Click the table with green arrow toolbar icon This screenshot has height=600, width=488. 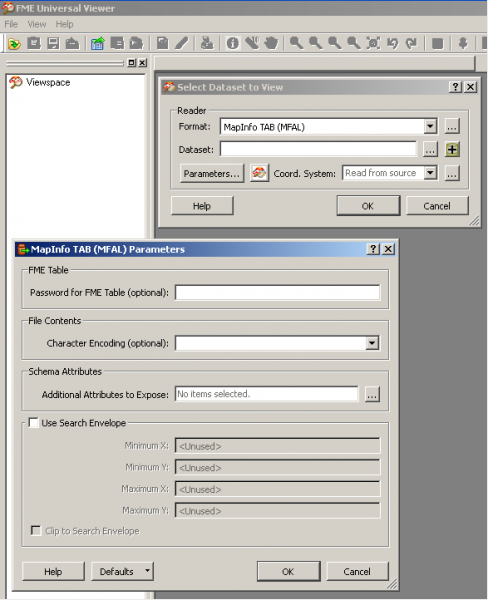[98, 43]
